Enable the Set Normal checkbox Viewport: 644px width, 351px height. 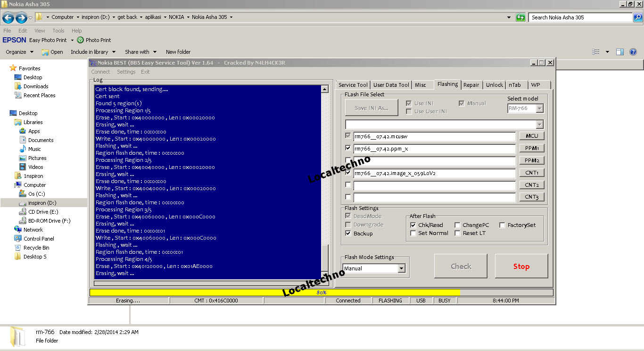tap(413, 233)
